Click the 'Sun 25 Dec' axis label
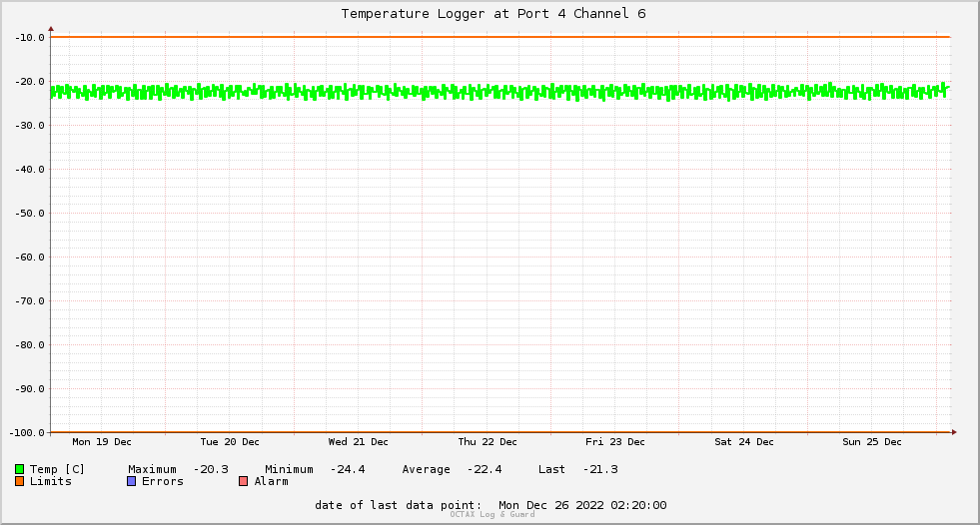Image resolution: width=980 pixels, height=525 pixels. point(872,442)
